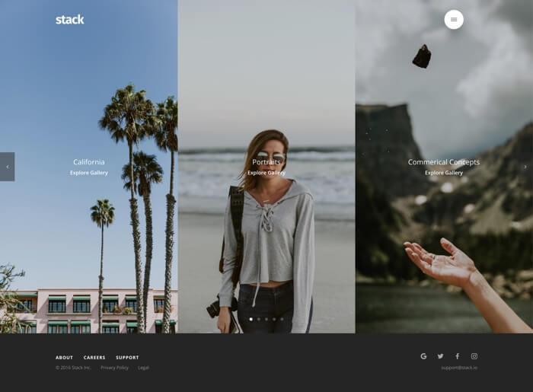Go to previous slide with left arrow
The image size is (533, 392).
pyautogui.click(x=8, y=167)
